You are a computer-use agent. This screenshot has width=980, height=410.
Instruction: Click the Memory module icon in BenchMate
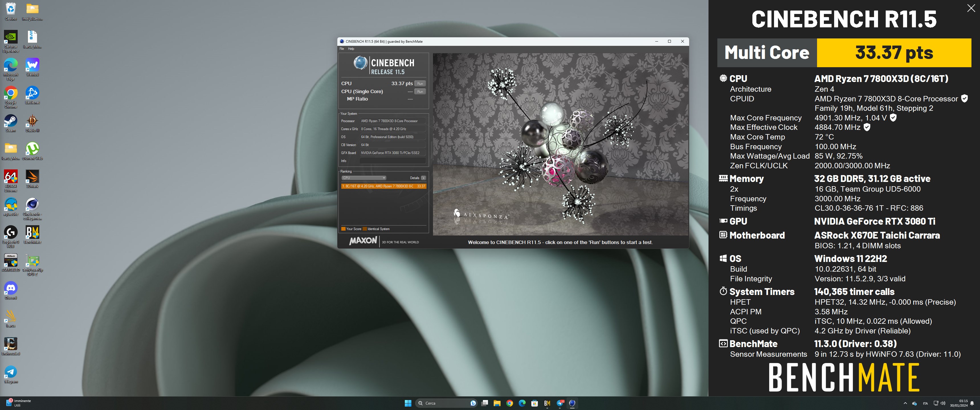[723, 178]
